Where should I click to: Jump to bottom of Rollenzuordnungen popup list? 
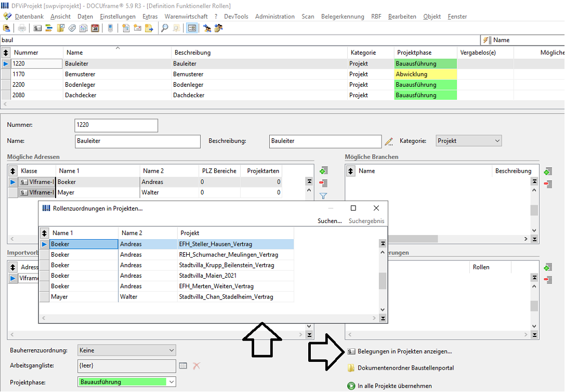coord(383,318)
